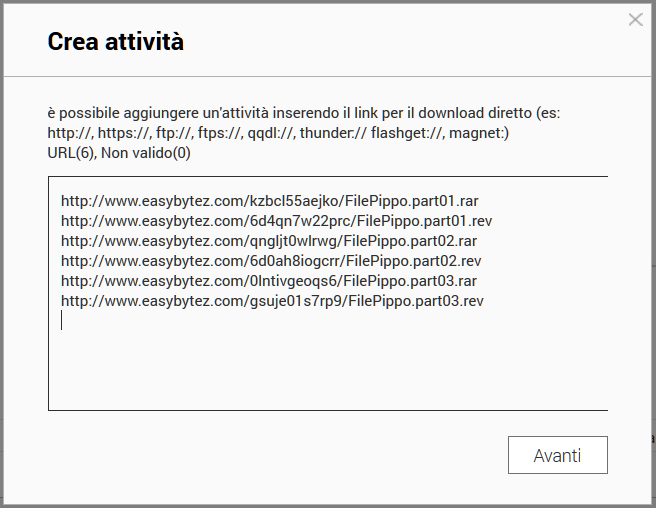The image size is (656, 508).
Task: Click the "thunder://" protocol word
Action: pos(334,133)
